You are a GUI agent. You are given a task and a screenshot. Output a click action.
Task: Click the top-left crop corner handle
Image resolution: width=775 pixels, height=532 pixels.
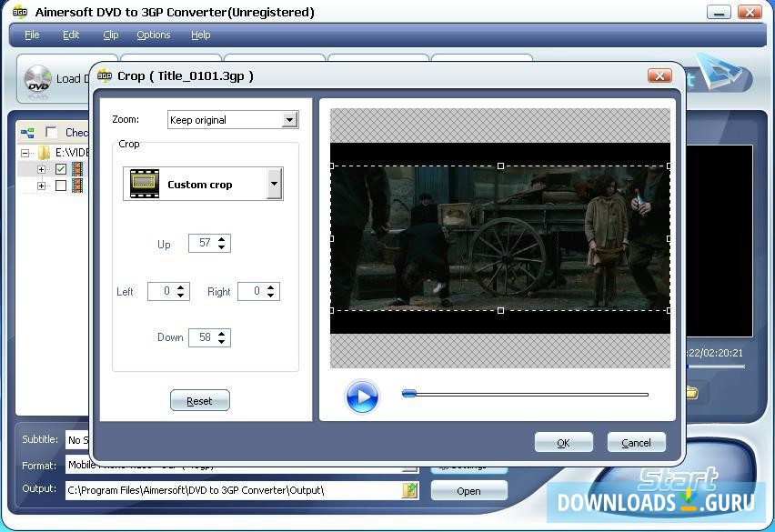pyautogui.click(x=332, y=166)
